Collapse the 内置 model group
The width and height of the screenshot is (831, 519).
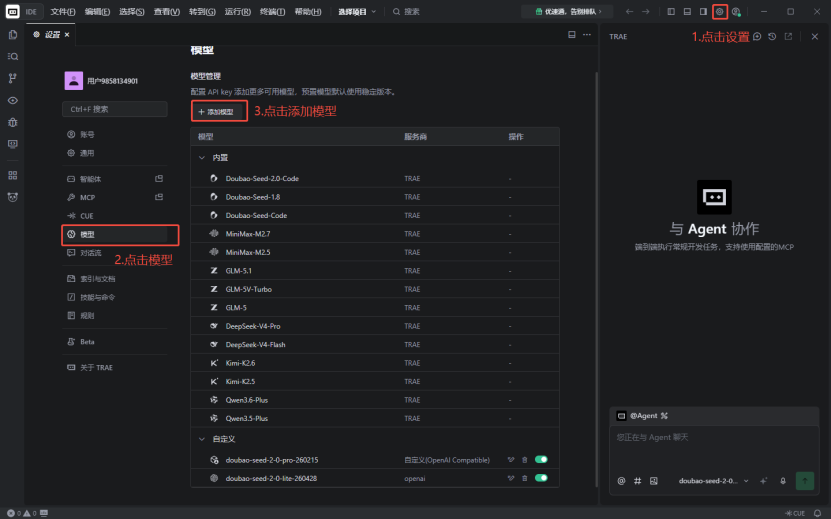tap(202, 157)
